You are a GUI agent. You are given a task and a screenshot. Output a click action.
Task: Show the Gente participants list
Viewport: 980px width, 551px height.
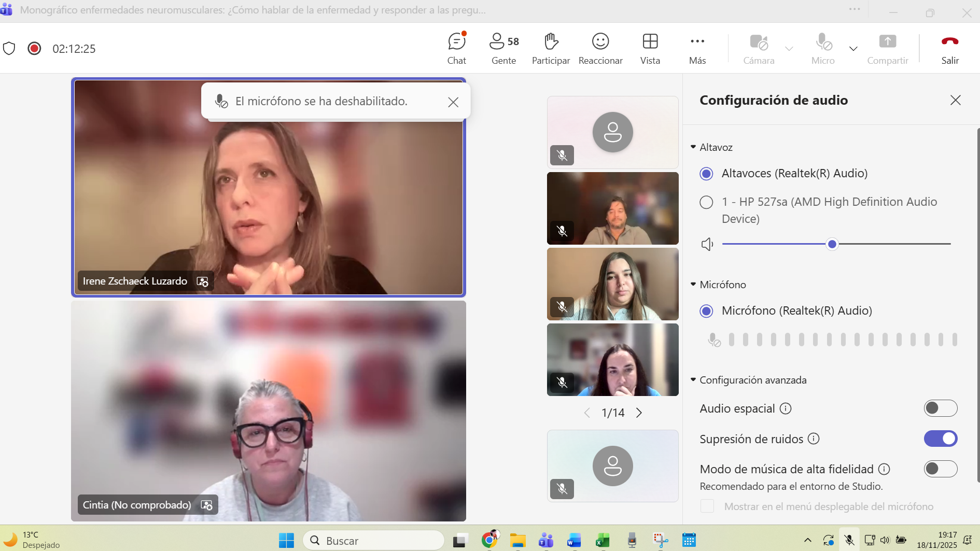tap(504, 49)
